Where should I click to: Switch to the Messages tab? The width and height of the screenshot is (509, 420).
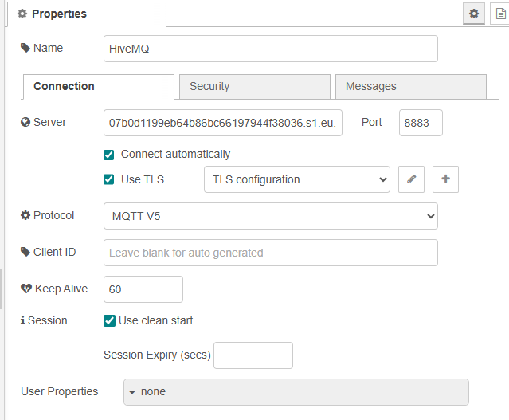point(411,86)
